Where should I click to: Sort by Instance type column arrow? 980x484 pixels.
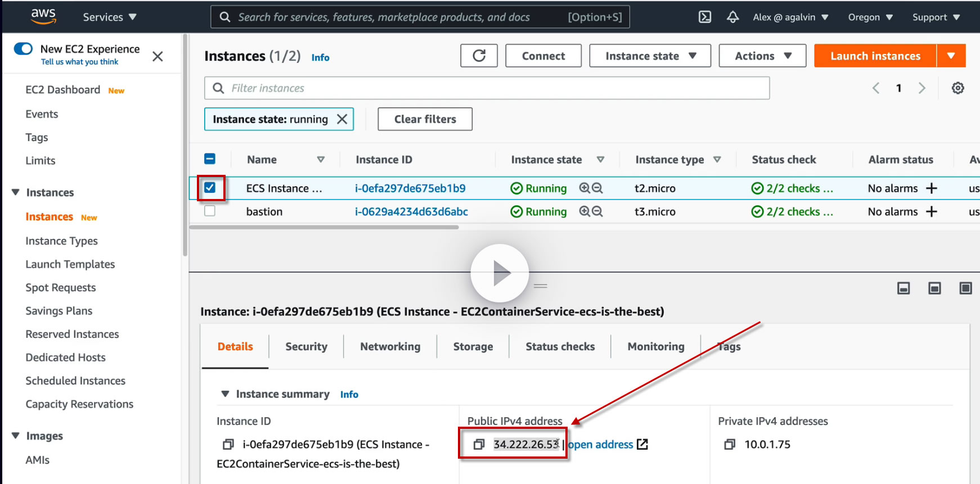click(x=717, y=160)
